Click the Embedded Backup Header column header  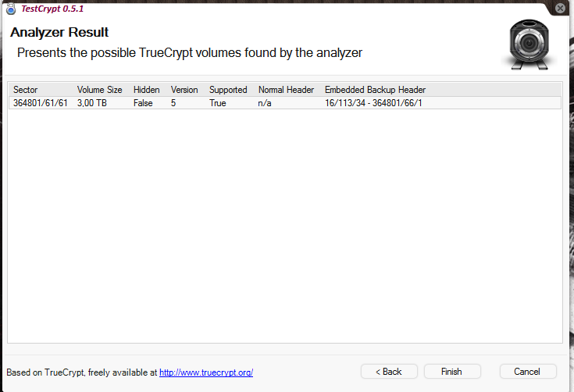(375, 90)
